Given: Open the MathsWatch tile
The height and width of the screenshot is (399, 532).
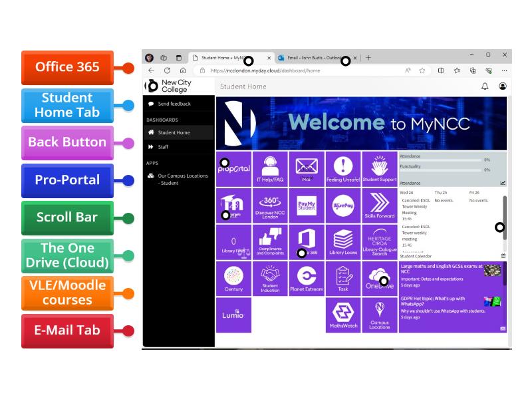Looking at the screenshot, I should (342, 314).
